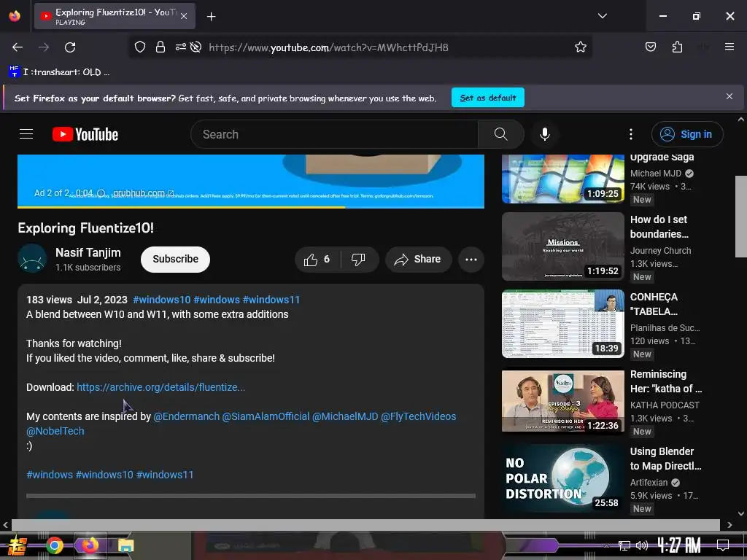The width and height of the screenshot is (747, 560).
Task: Start voice search with microphone icon
Action: [545, 134]
